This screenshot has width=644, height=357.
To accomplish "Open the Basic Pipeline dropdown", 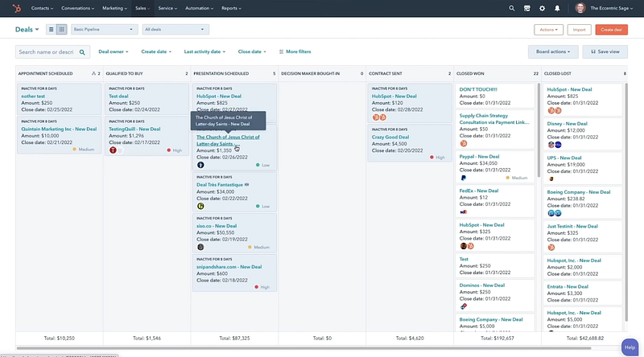I will pyautogui.click(x=104, y=30).
